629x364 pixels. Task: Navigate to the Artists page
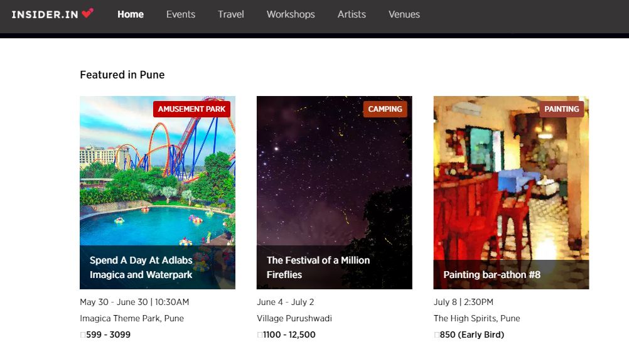tap(352, 14)
